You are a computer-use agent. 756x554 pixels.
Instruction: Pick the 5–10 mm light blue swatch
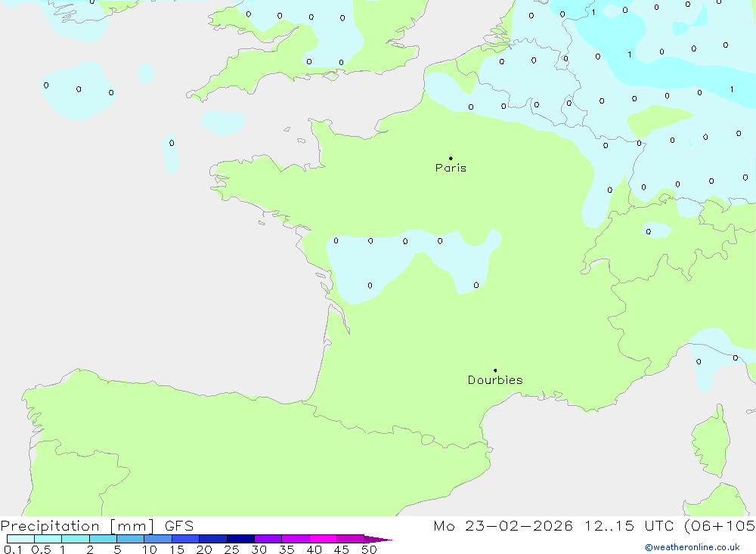[x=130, y=539]
